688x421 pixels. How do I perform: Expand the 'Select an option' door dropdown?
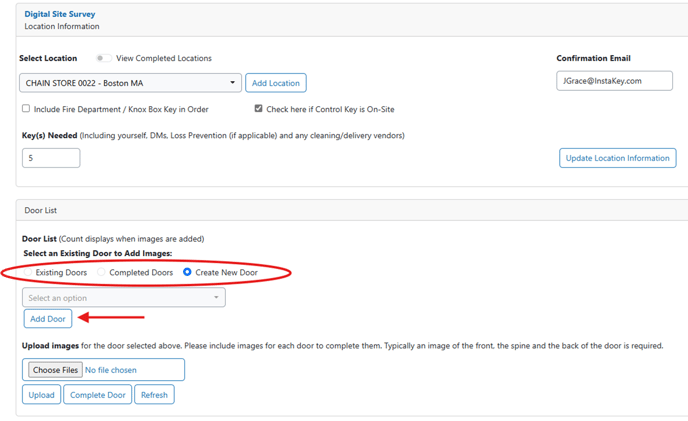(124, 298)
